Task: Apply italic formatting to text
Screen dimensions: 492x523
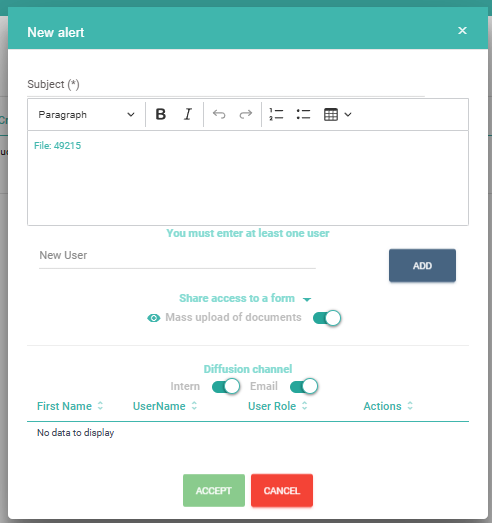Action: tap(188, 114)
